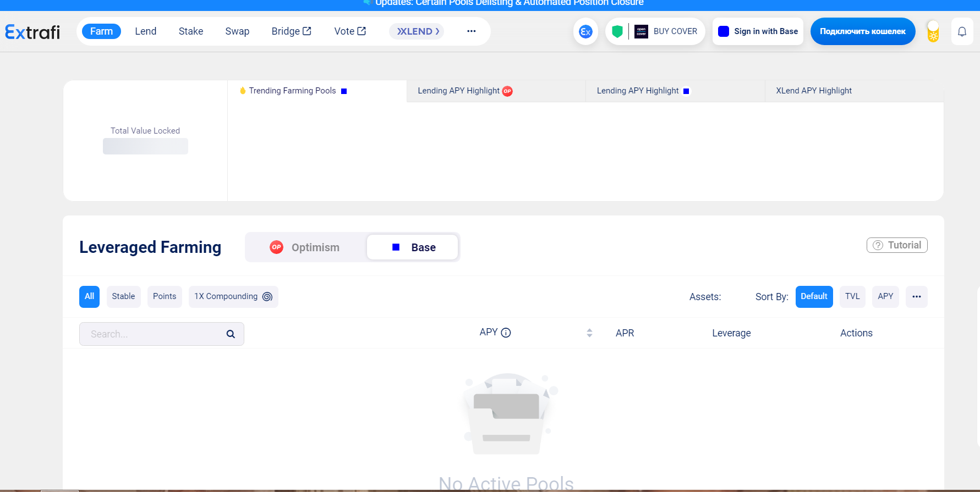This screenshot has width=980, height=492.
Task: Open the Lend menu item
Action: [146, 31]
